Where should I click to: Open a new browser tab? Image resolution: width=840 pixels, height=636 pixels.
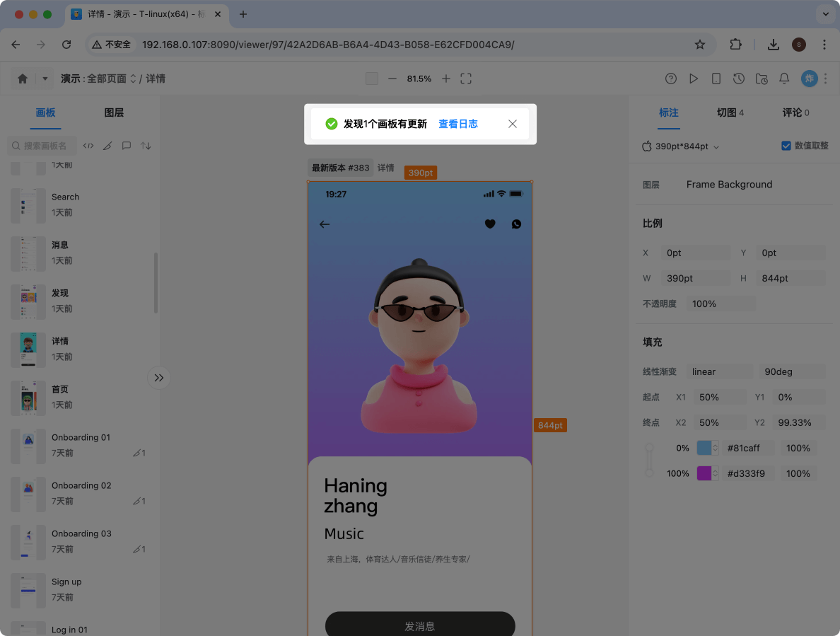[x=243, y=14]
